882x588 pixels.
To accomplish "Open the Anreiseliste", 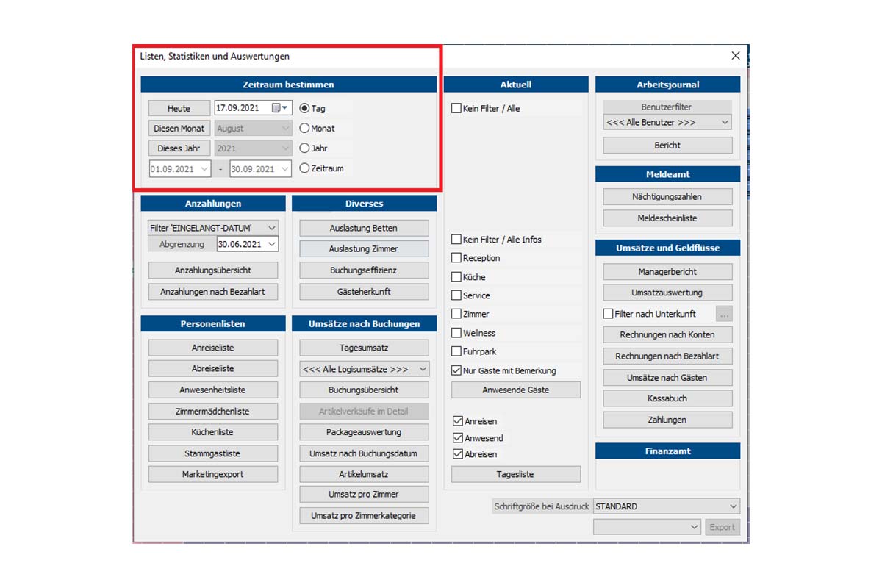I will pyautogui.click(x=212, y=348).
